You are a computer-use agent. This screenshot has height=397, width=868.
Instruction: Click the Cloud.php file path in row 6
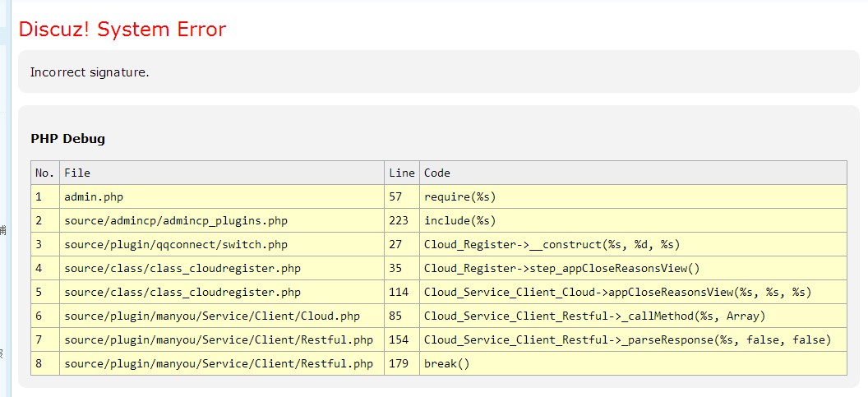212,316
